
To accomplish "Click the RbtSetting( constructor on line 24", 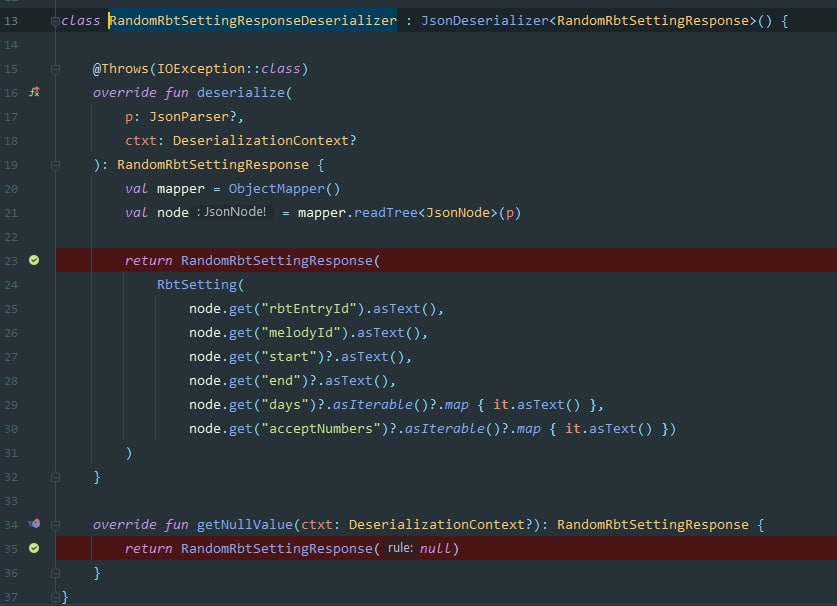I will 200,285.
